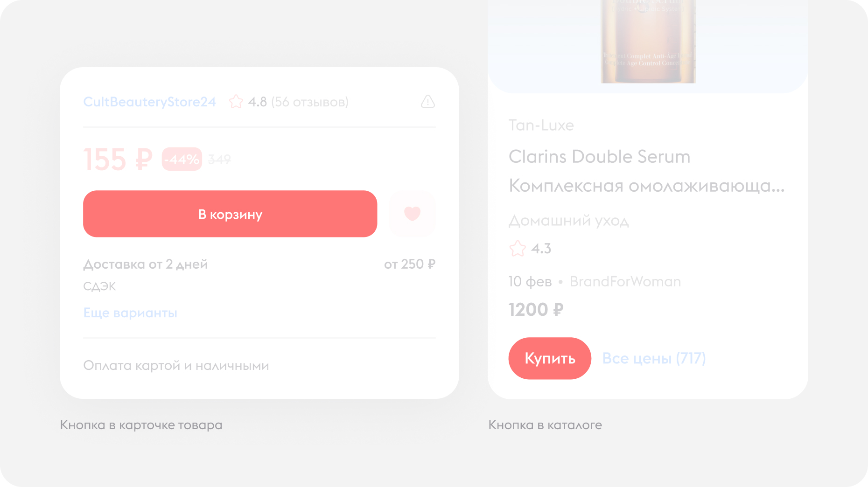Image resolution: width=868 pixels, height=487 pixels.
Task: Open Все цены (717) link
Action: (654, 358)
